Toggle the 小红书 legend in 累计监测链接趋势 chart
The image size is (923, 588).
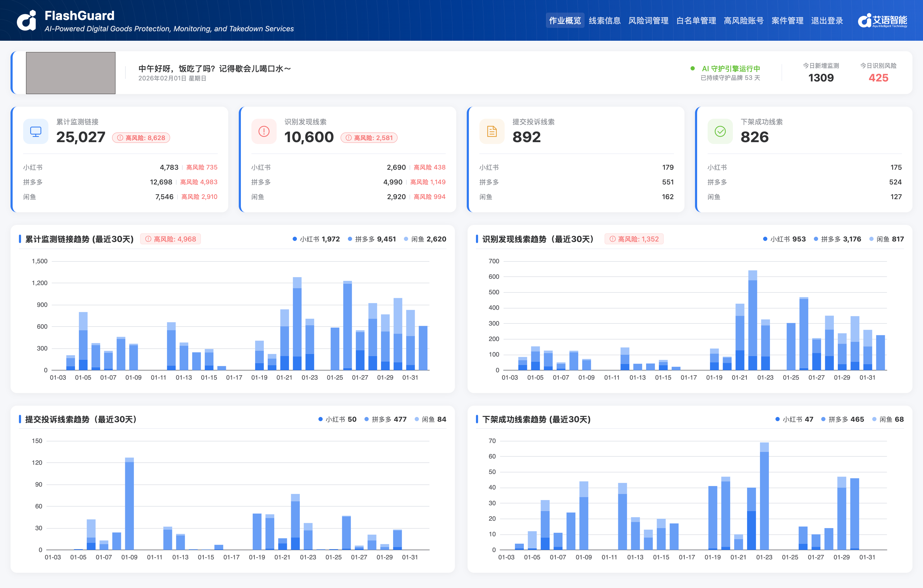(x=317, y=239)
